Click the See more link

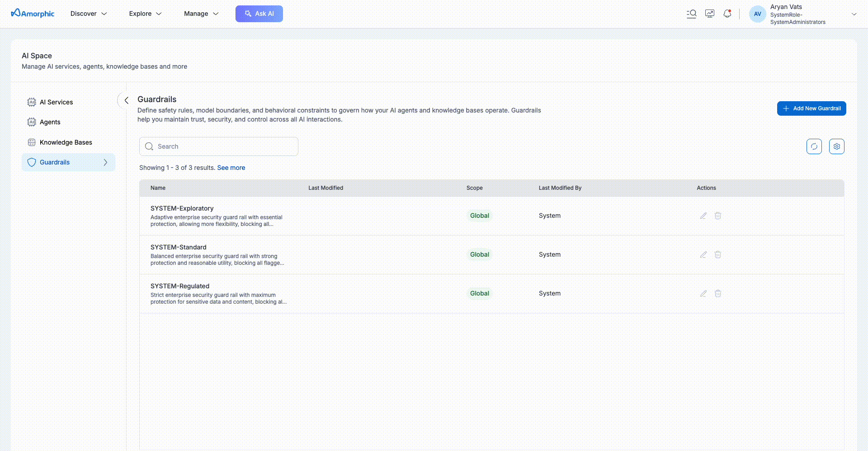pos(231,168)
